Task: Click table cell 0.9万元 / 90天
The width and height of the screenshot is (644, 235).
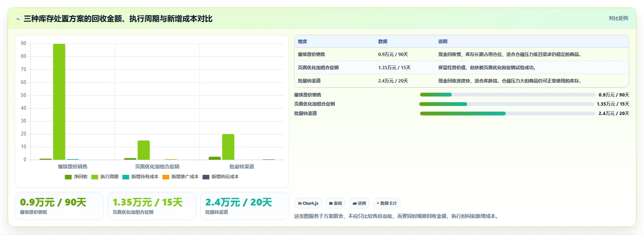Action: click(393, 54)
